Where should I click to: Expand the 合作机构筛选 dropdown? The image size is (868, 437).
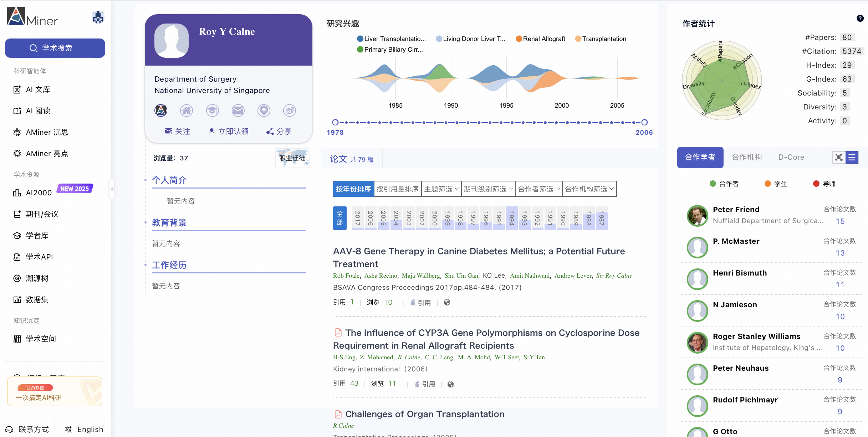coord(589,189)
